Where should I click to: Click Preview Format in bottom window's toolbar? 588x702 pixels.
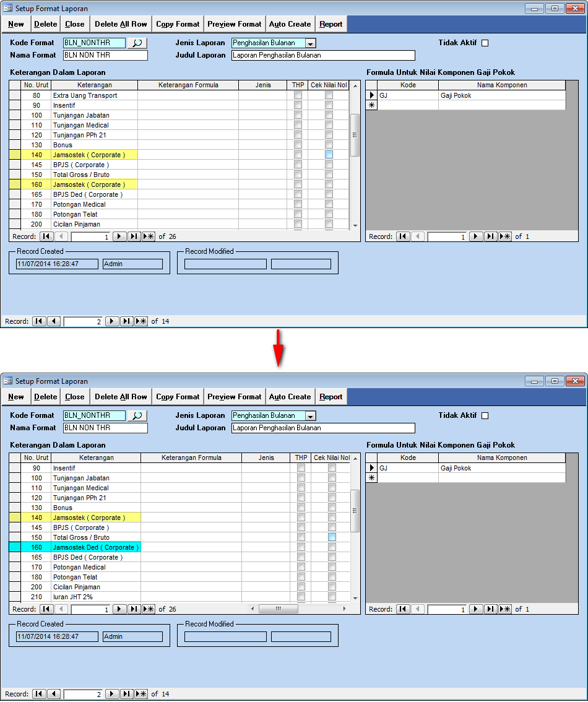[234, 397]
